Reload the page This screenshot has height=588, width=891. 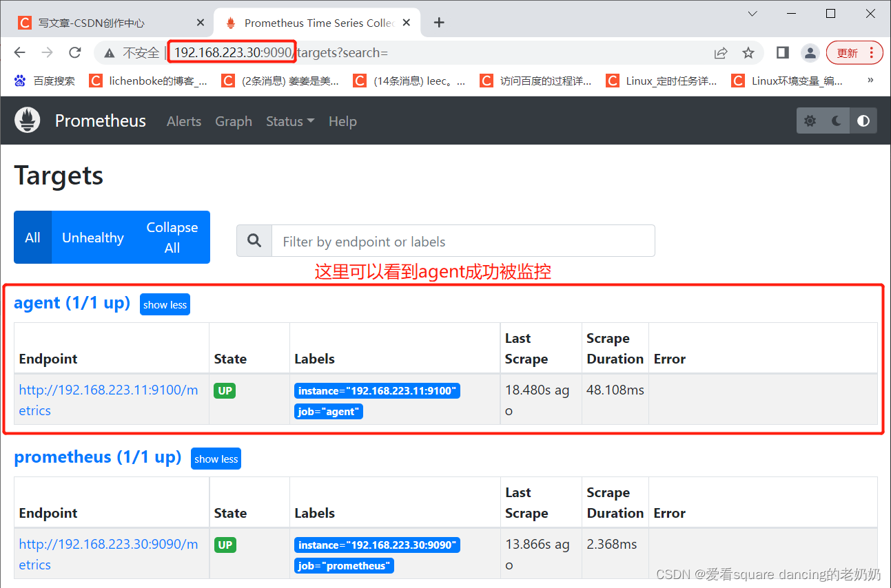[x=75, y=53]
